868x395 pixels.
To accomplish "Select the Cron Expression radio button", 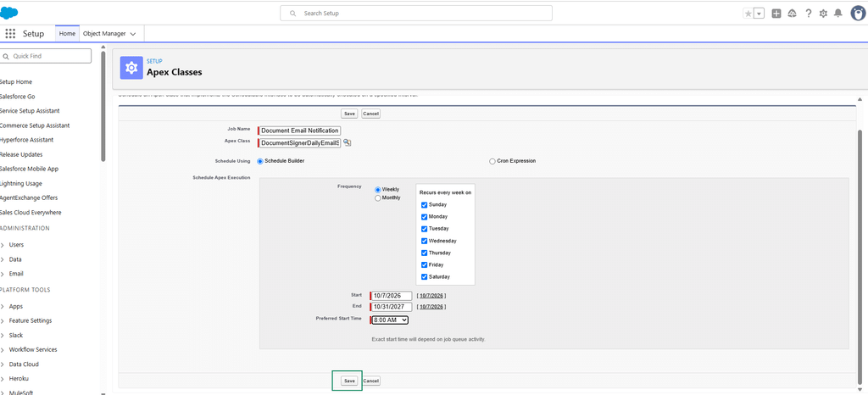I will [492, 162].
